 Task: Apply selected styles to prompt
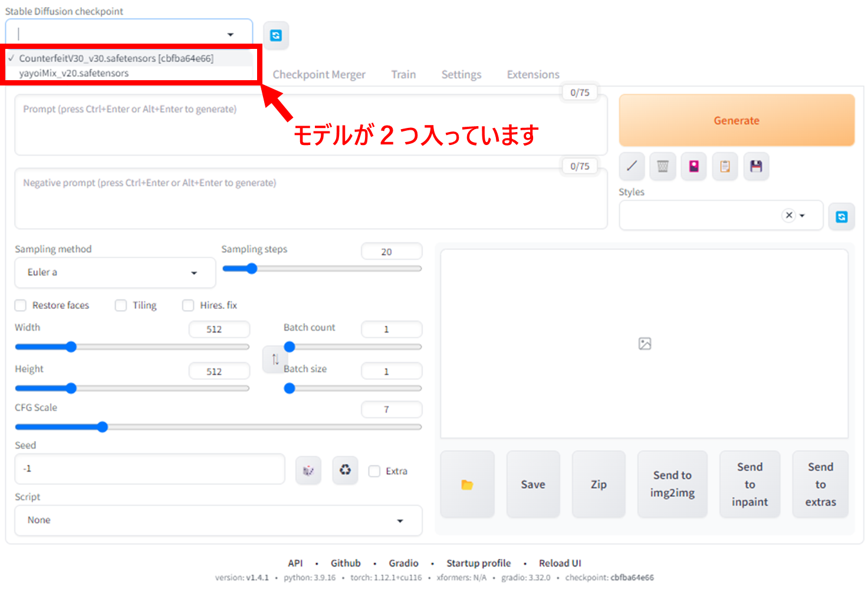725,166
